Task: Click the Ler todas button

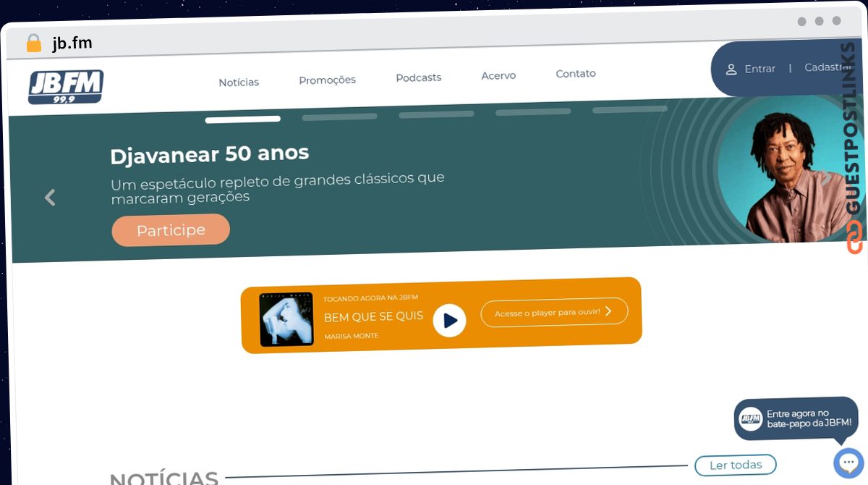Action: point(736,465)
